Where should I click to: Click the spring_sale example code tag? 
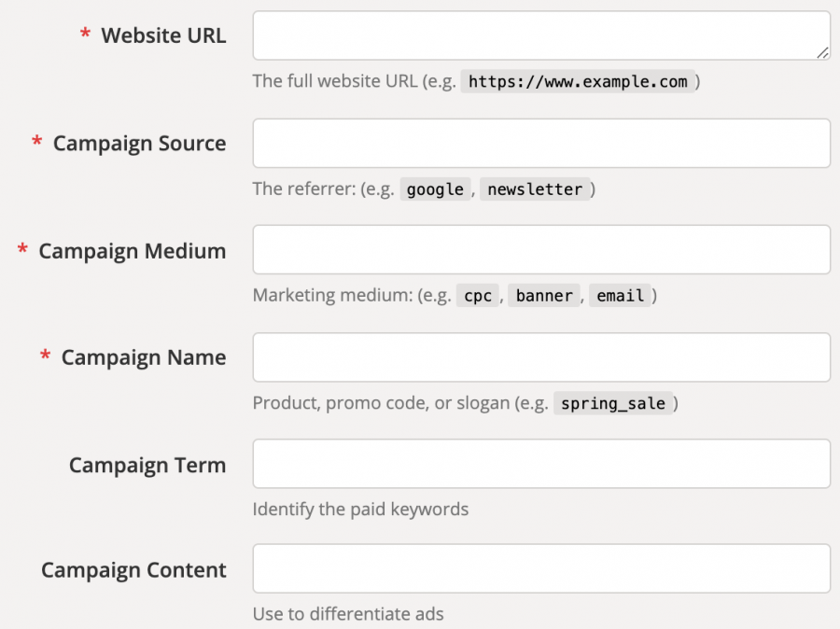[x=613, y=404]
